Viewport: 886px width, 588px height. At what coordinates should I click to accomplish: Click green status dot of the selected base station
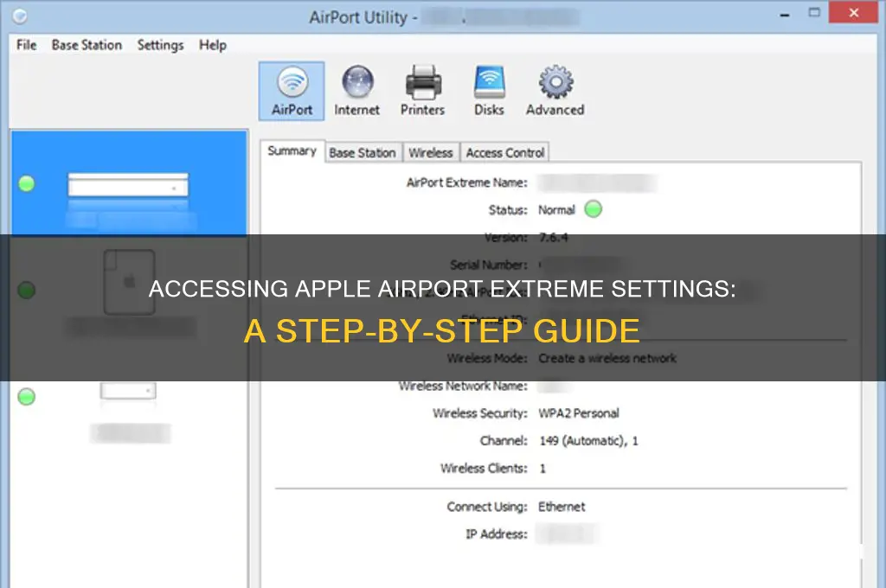[x=27, y=183]
